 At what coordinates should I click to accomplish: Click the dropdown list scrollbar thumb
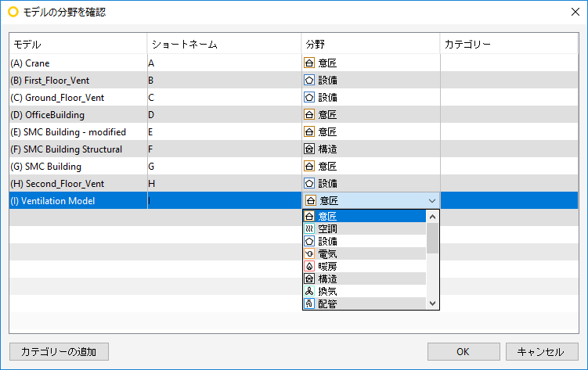pos(432,238)
